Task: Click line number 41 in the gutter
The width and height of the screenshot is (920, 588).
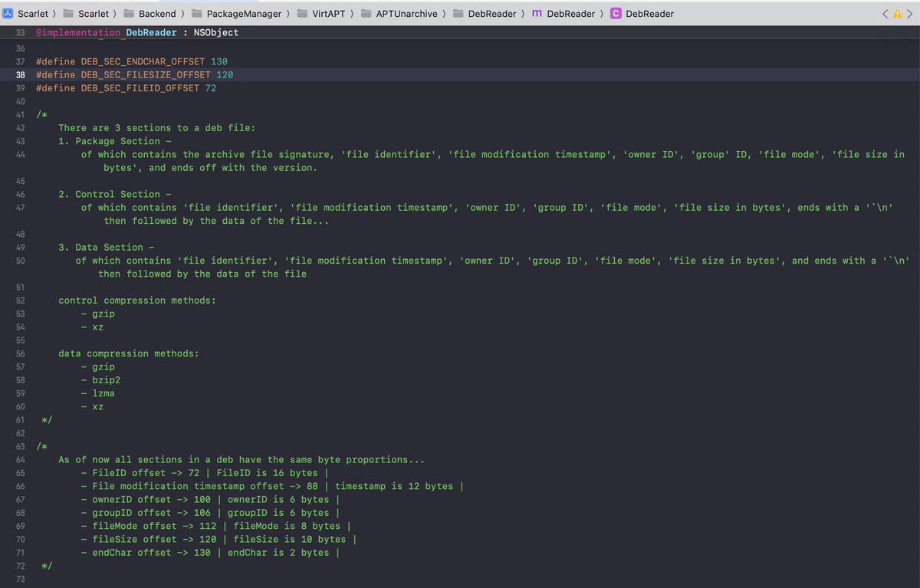Action: pos(20,115)
